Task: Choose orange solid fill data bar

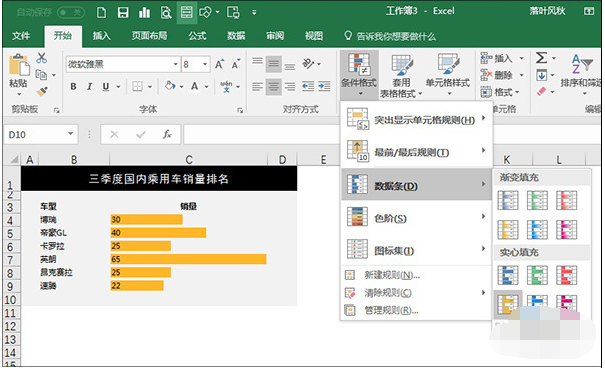Action: pos(508,304)
